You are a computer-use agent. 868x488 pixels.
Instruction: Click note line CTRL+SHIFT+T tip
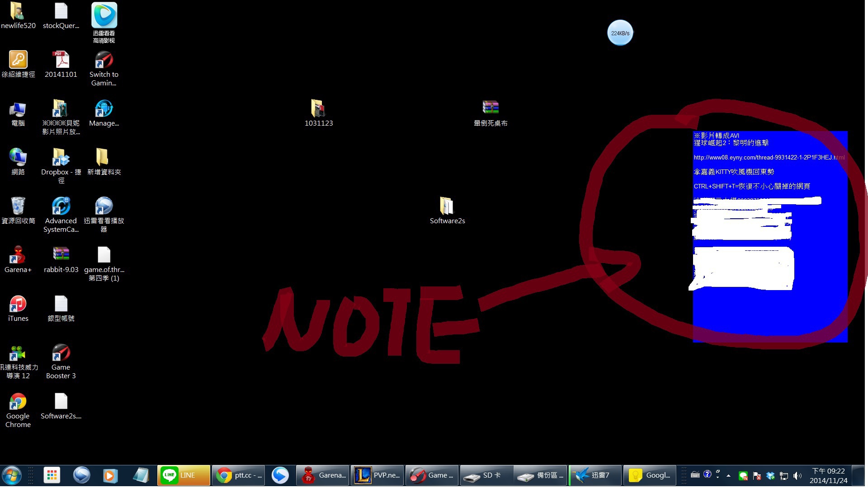(752, 186)
